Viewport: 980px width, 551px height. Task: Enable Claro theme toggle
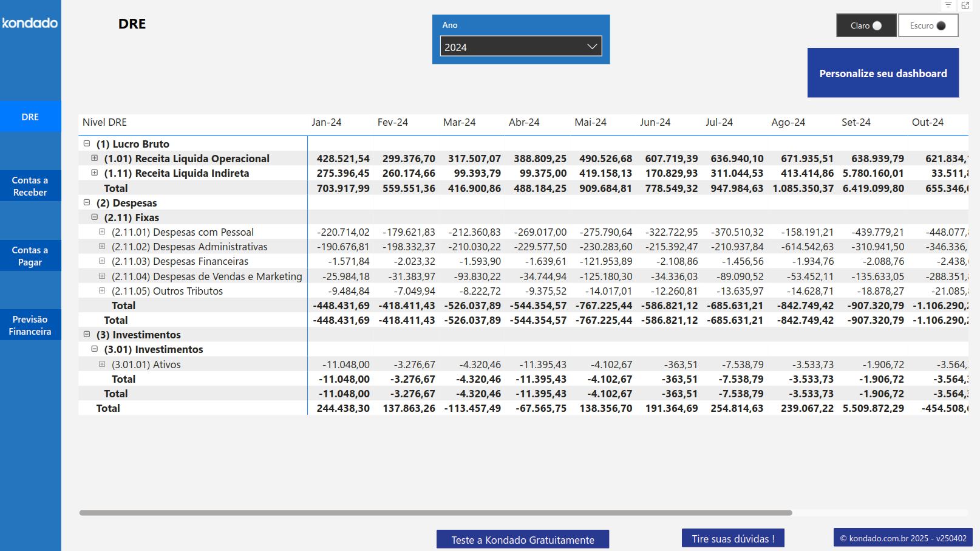[x=866, y=26]
